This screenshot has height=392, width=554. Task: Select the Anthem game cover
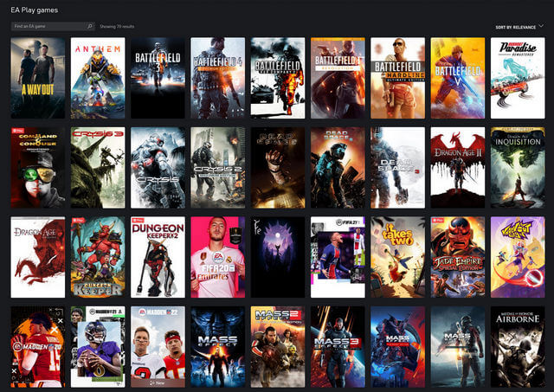pyautogui.click(x=98, y=78)
